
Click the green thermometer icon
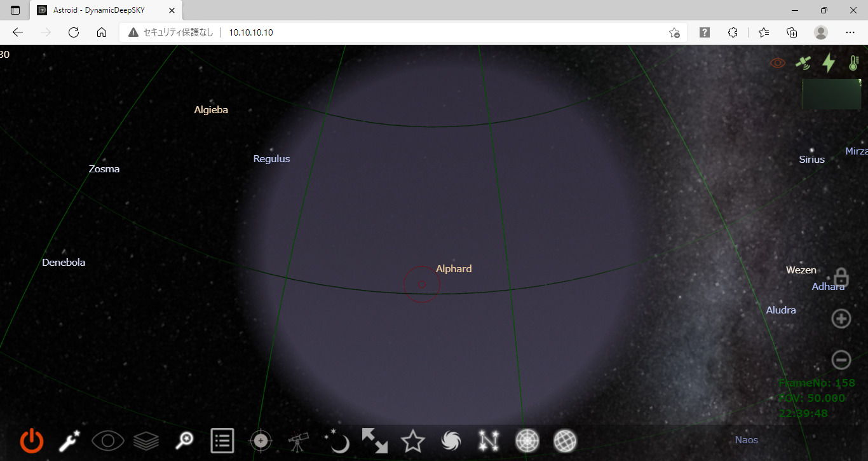point(853,62)
